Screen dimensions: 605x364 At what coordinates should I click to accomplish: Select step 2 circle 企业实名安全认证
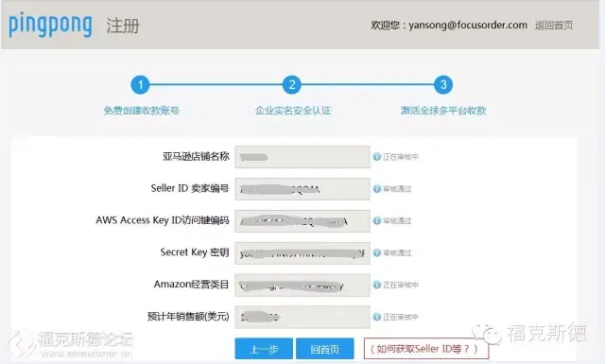[x=292, y=84]
